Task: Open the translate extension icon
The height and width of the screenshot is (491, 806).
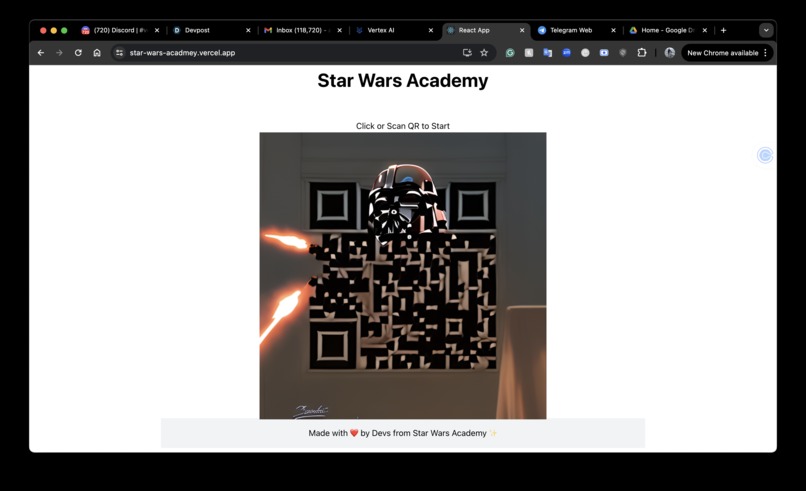Action: tap(547, 52)
